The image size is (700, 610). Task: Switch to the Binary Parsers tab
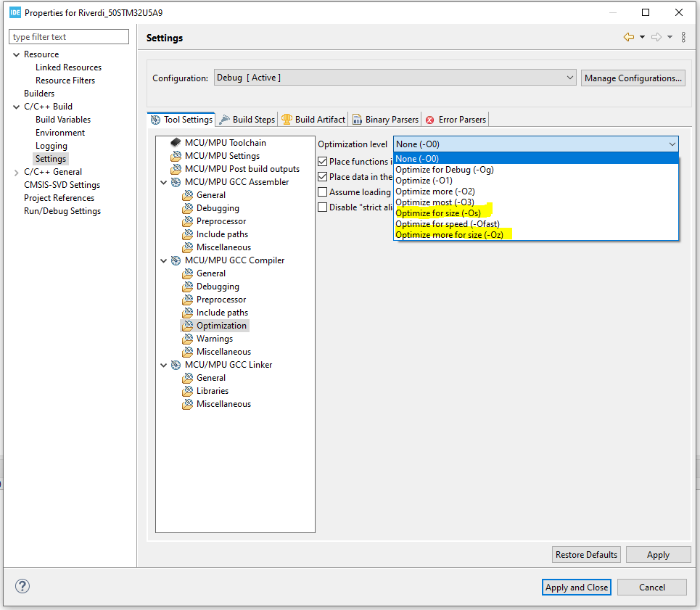point(386,120)
